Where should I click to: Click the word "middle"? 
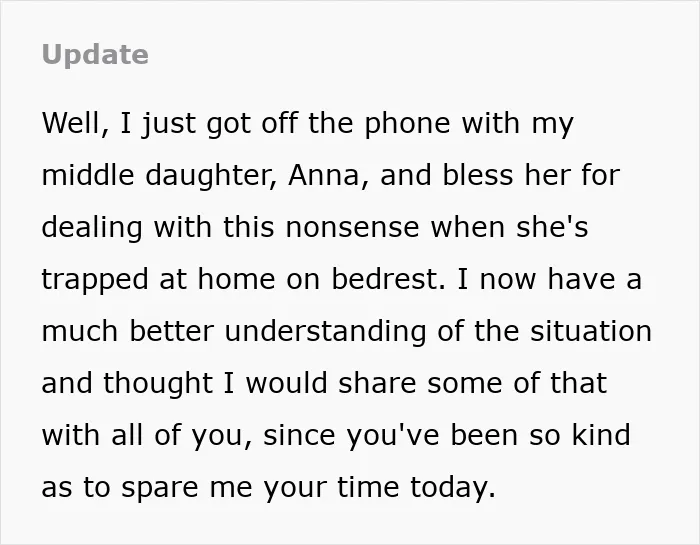coord(88,175)
